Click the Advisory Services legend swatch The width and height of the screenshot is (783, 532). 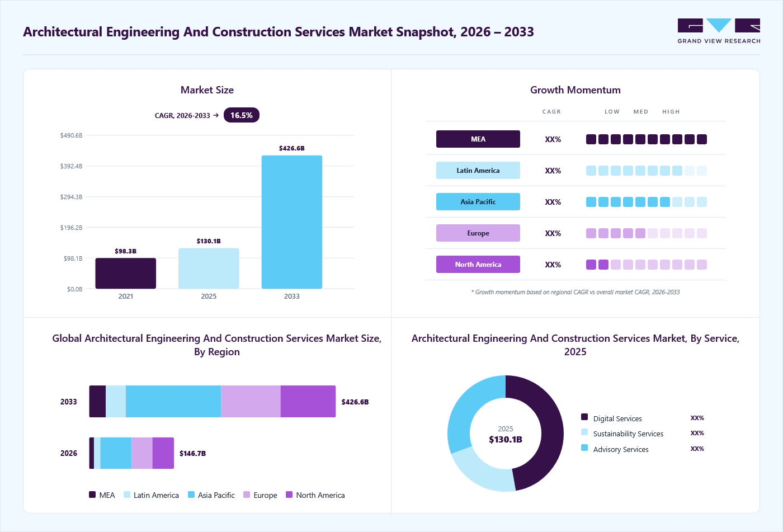(x=584, y=448)
